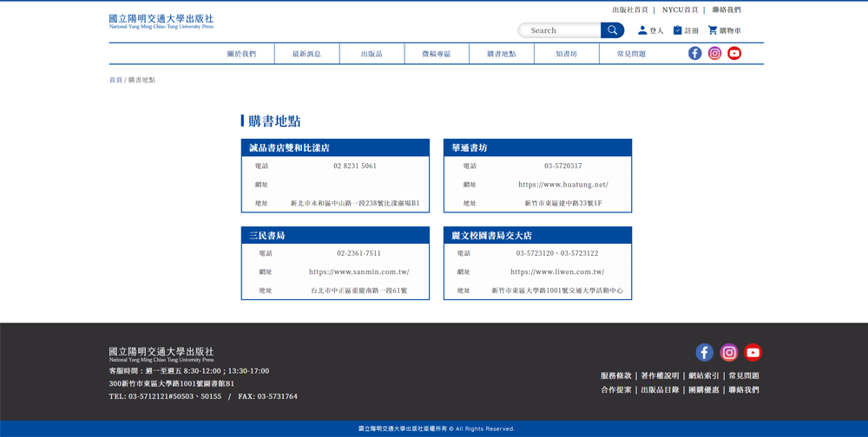Focus the Search input field
The height and width of the screenshot is (437, 868).
click(x=559, y=30)
